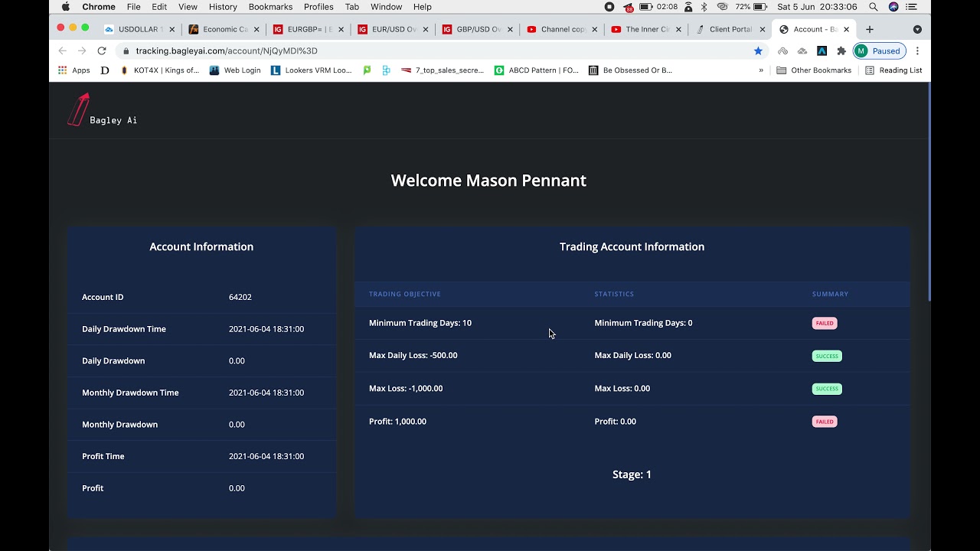This screenshot has width=980, height=551.
Task: Open the tab search dropdown arrow
Action: pos(917,29)
